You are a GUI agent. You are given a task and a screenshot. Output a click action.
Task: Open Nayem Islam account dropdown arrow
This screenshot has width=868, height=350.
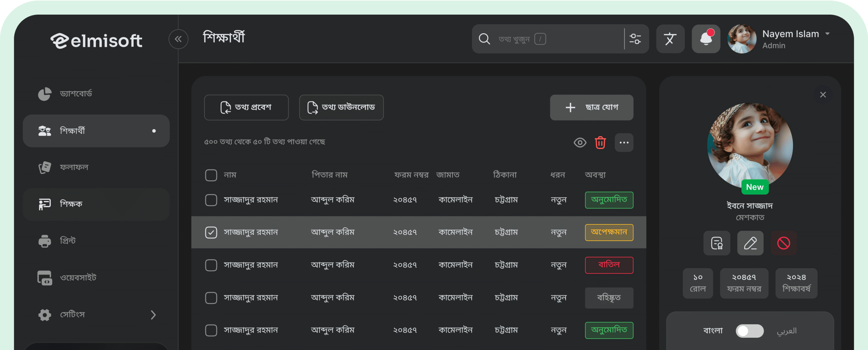(x=828, y=34)
